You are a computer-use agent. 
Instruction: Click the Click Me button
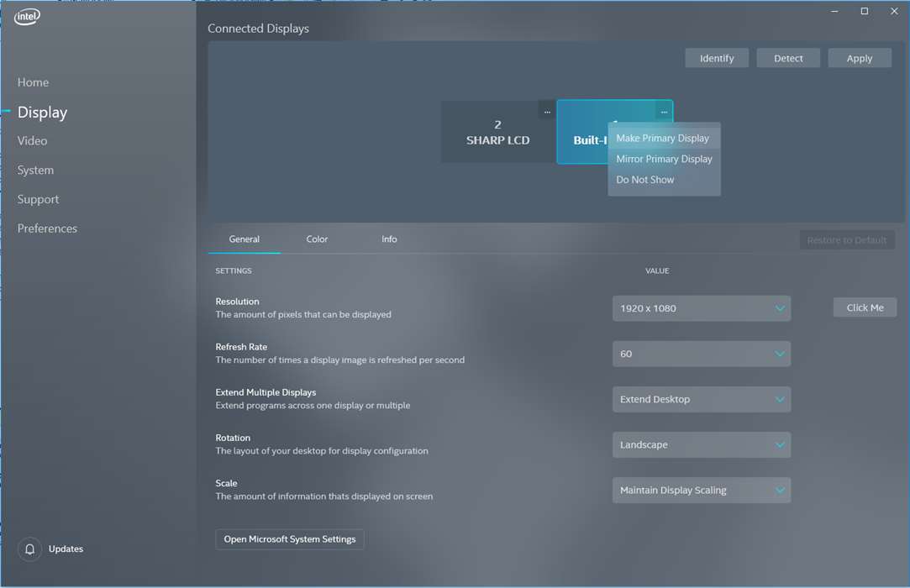[x=865, y=307]
